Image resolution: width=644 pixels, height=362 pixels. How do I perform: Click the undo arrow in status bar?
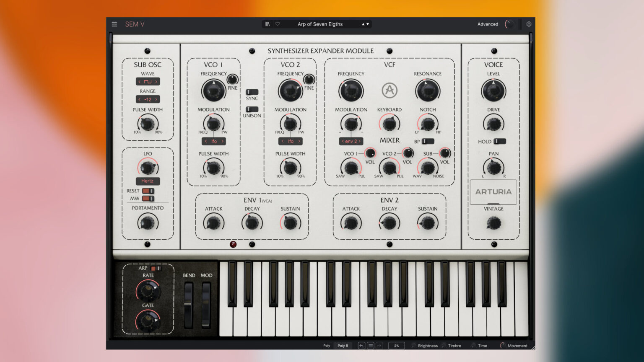tap(361, 346)
